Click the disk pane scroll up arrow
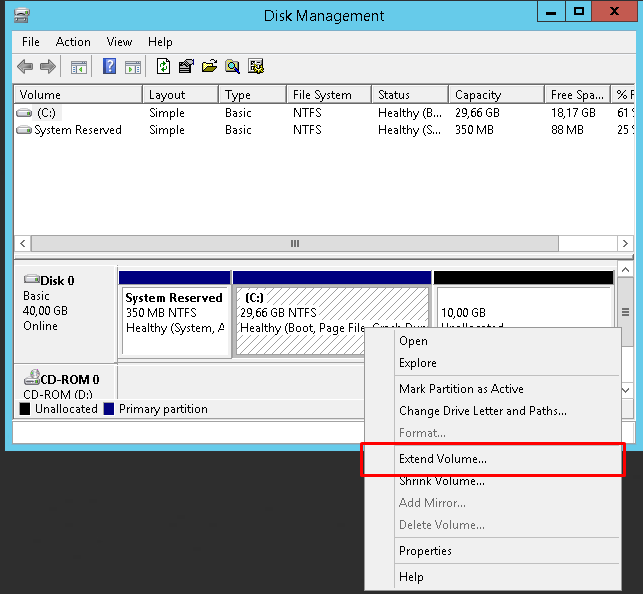 tap(625, 269)
